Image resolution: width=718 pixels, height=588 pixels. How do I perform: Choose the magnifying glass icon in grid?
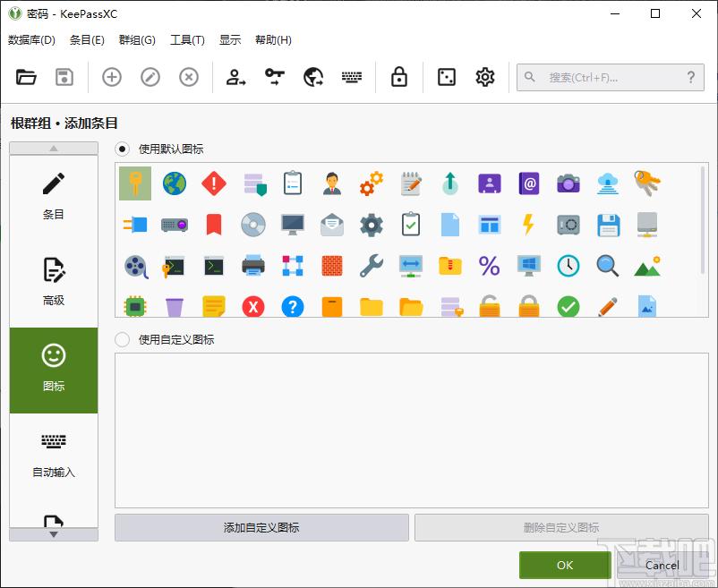tap(608, 266)
